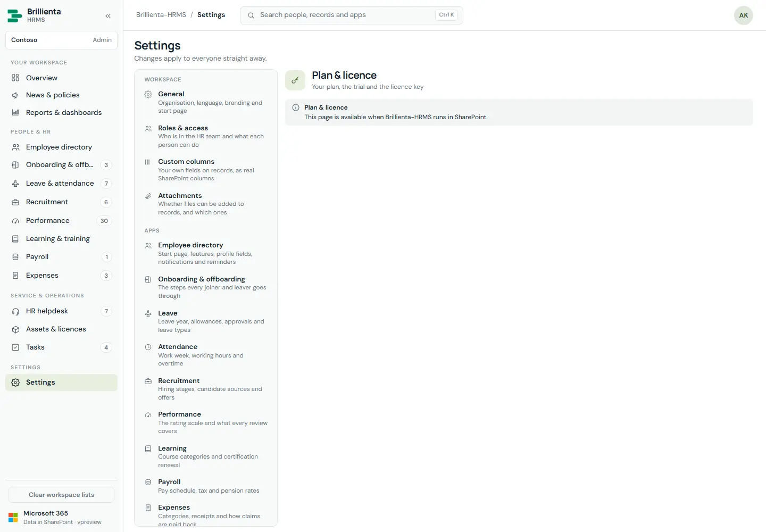Click the Employee directory people icon in sidebar
Viewport: 766px width, 532px height.
point(15,147)
